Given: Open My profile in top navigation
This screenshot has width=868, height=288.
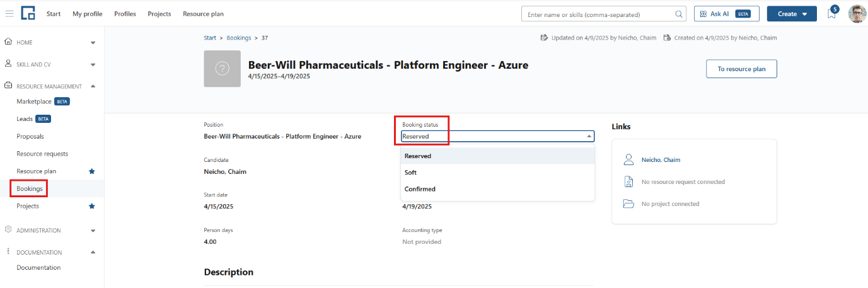Looking at the screenshot, I should (88, 14).
